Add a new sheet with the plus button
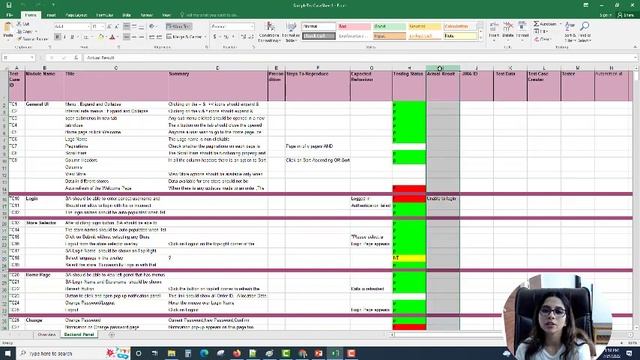The image size is (640, 360). pyautogui.click(x=111, y=335)
